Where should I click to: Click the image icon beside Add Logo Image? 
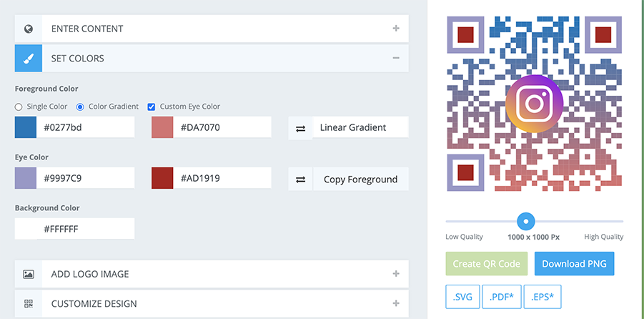click(29, 274)
